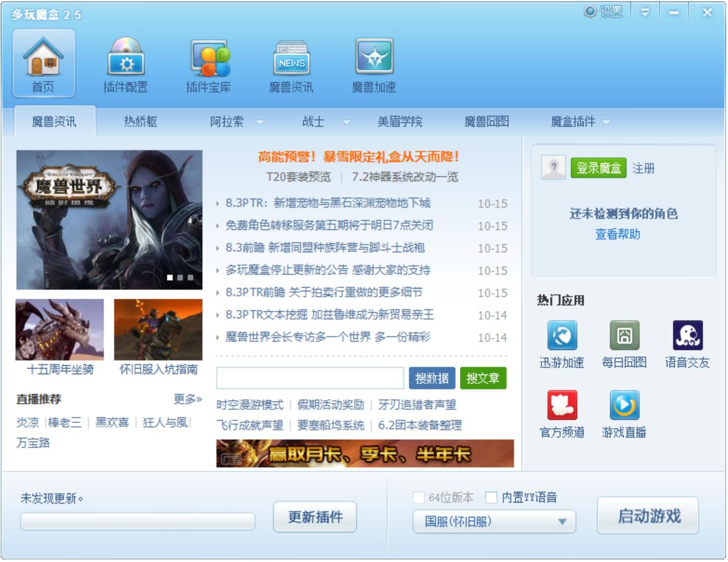Screen dimensions: 728x562
Task: Open streamer 棒老三 link
Action: click(x=64, y=422)
